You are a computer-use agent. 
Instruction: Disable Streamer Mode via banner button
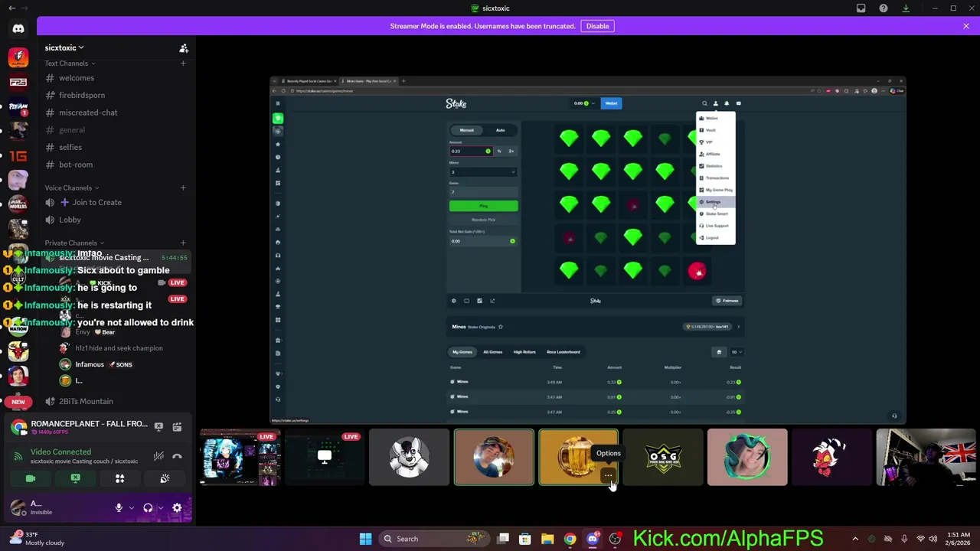click(597, 26)
